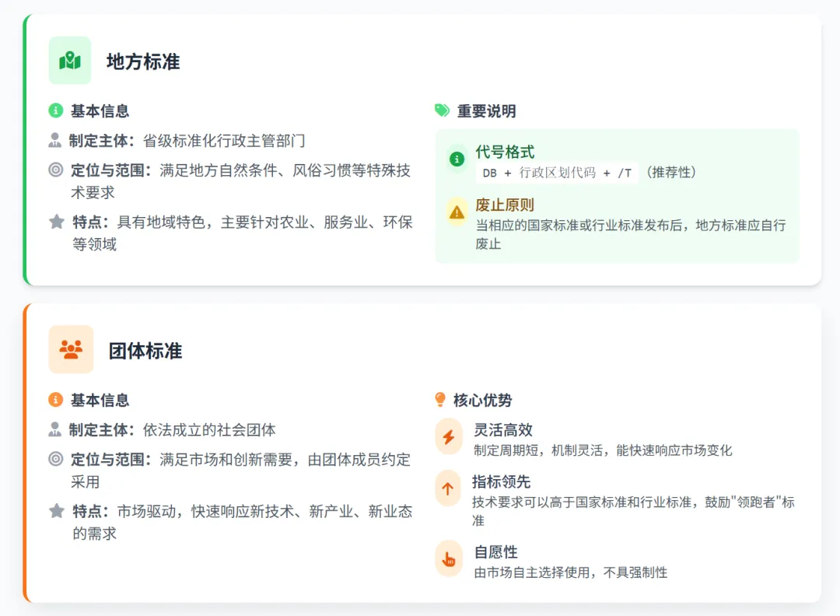Image resolution: width=840 pixels, height=616 pixels.
Task: Click the star icon beside 具有地域特色 text
Action: click(56, 222)
